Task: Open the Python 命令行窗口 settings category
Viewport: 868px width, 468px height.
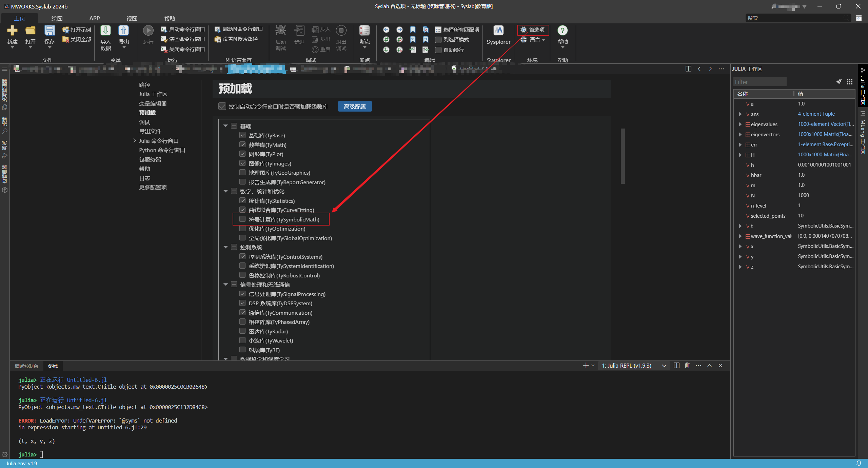Action: click(x=162, y=150)
